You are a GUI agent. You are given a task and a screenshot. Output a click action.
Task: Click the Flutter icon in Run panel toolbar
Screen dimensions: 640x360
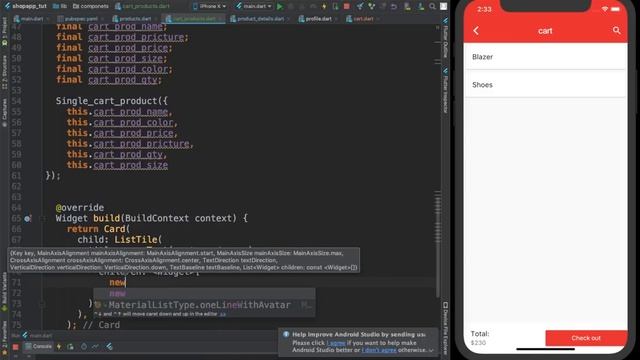point(109,347)
